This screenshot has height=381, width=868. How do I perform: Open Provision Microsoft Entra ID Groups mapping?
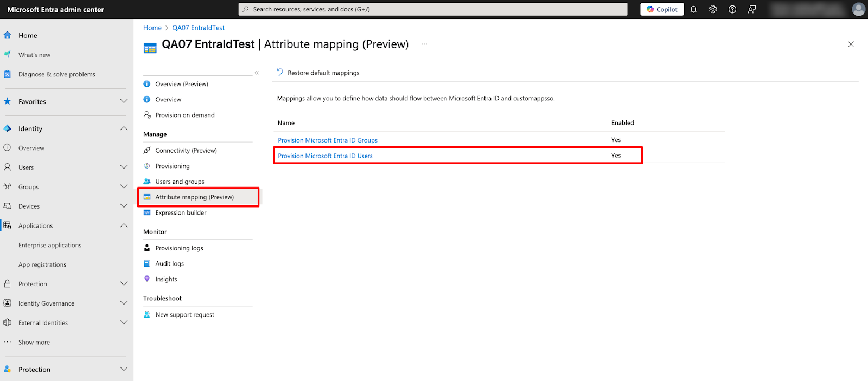tap(328, 140)
